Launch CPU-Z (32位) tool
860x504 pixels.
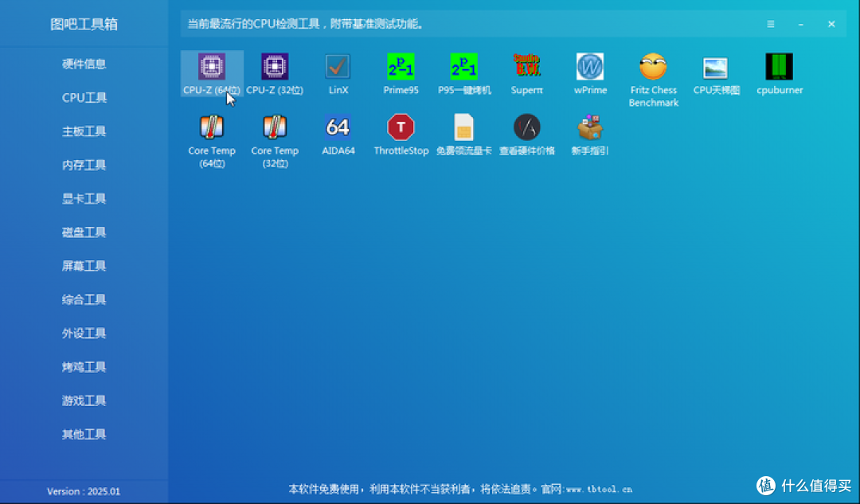275,73
